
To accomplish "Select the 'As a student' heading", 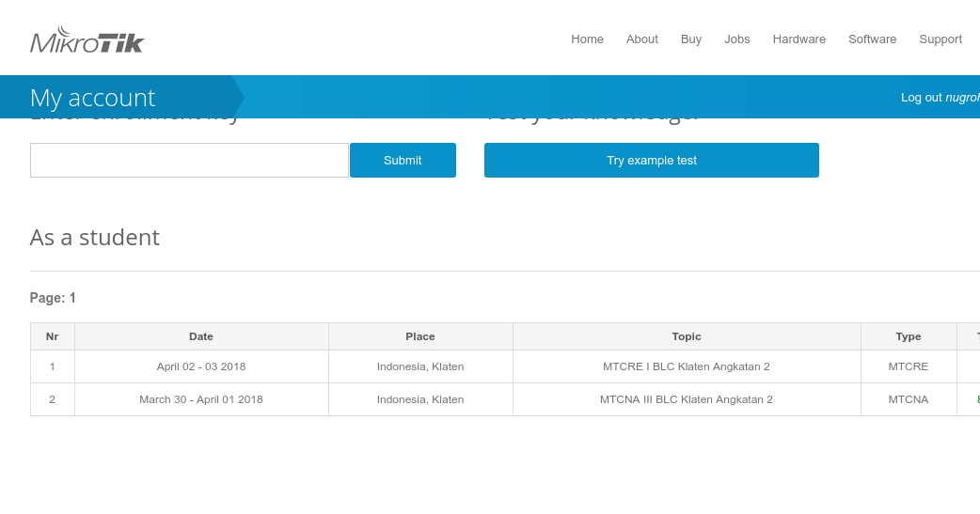I will click(94, 238).
